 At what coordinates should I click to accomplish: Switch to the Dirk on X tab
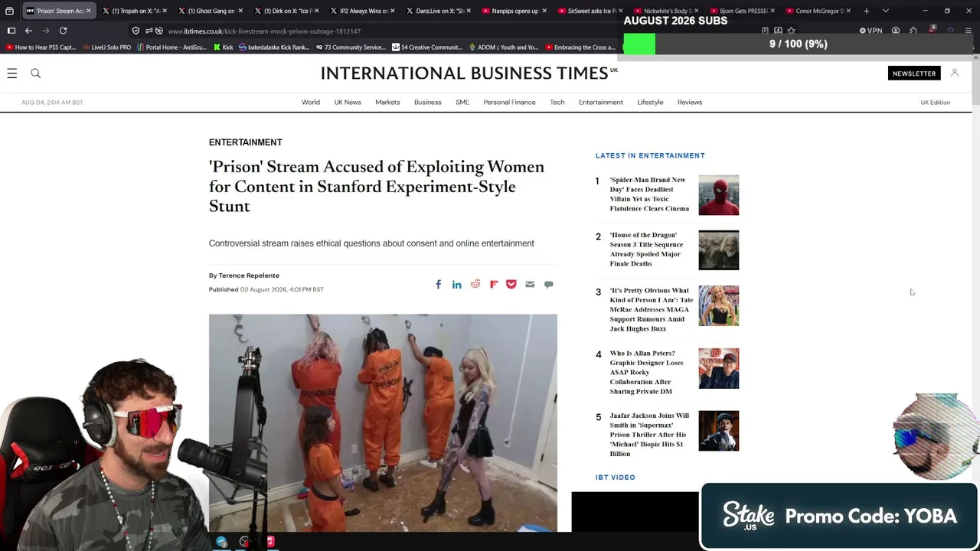coord(286,11)
